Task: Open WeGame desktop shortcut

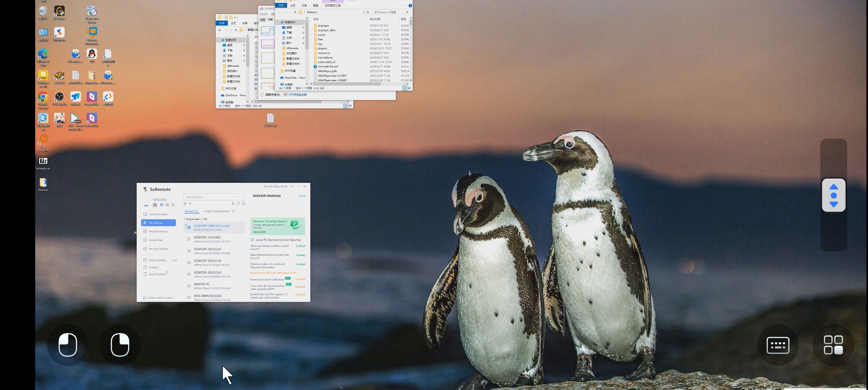Action: [59, 13]
